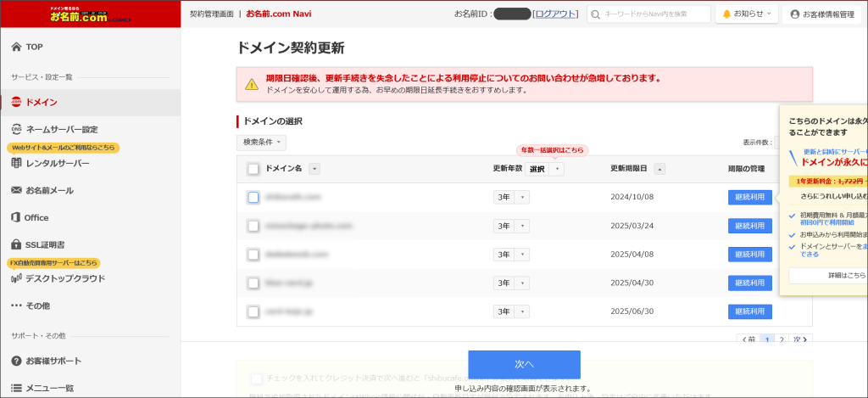Click the お名前.com logo
The width and height of the screenshot is (868, 398).
pyautogui.click(x=90, y=14)
